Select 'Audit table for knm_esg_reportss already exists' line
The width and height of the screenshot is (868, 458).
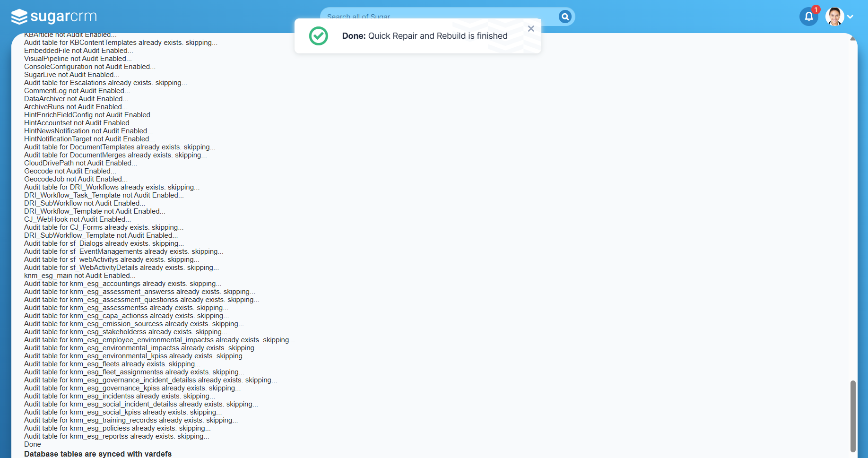pos(117,436)
